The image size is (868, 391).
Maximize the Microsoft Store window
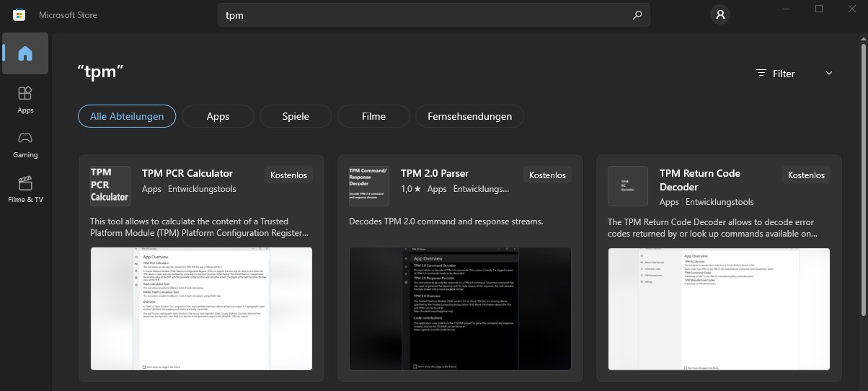click(819, 9)
